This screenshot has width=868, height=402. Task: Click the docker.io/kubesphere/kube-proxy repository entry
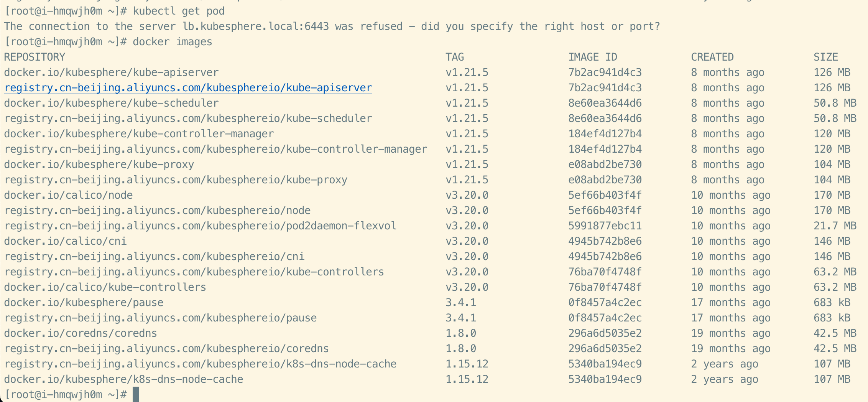99,165
